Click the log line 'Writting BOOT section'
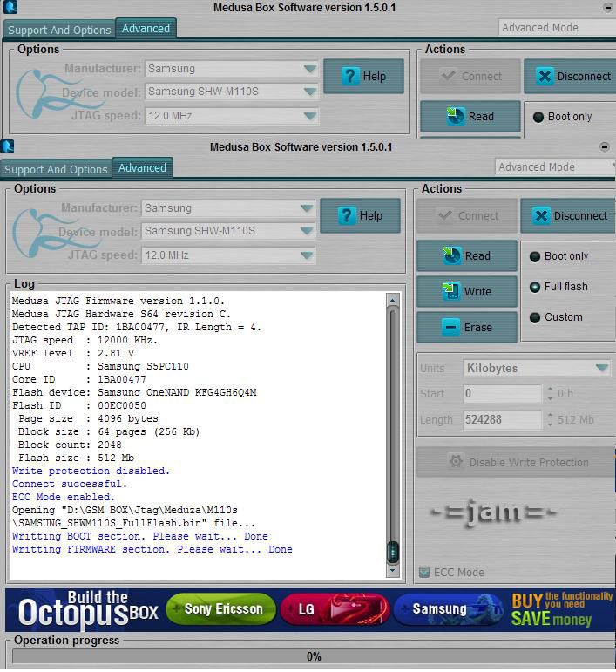Image resolution: width=616 pixels, height=672 pixels. pos(139,536)
